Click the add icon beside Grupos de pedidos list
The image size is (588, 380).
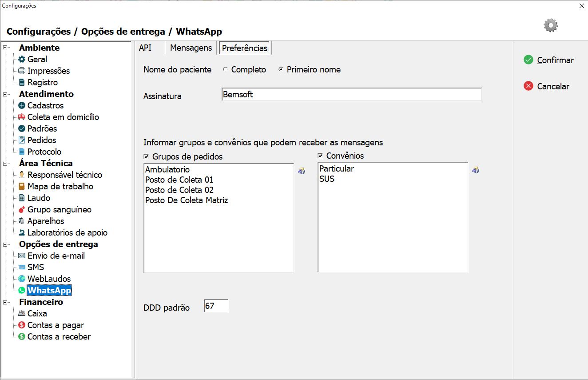click(x=302, y=170)
